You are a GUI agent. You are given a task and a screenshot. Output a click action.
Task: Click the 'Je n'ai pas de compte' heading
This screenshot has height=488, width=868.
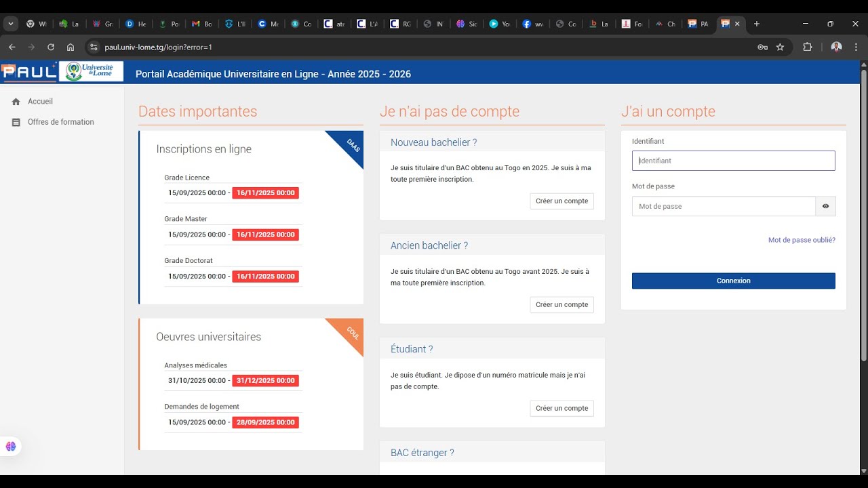tap(449, 111)
